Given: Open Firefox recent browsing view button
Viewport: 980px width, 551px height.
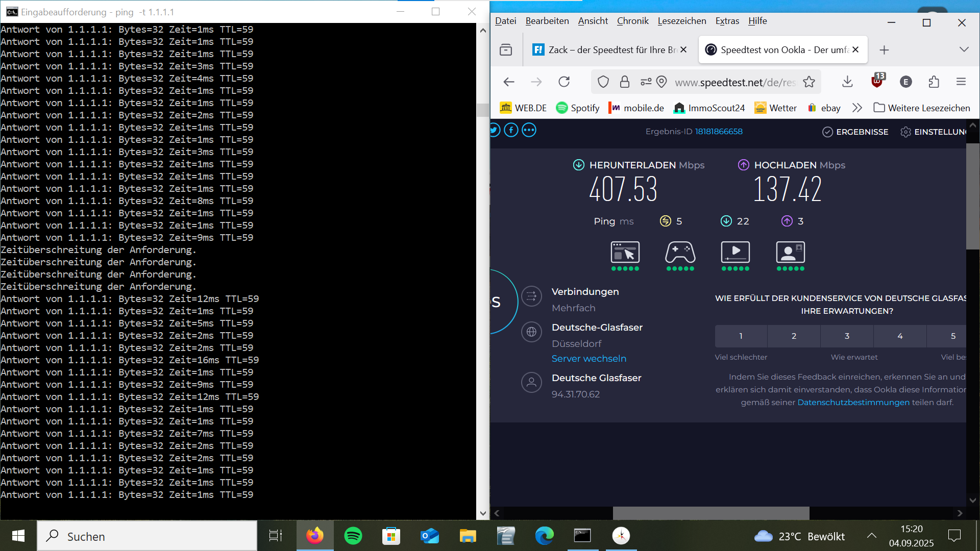Looking at the screenshot, I should coord(506,49).
